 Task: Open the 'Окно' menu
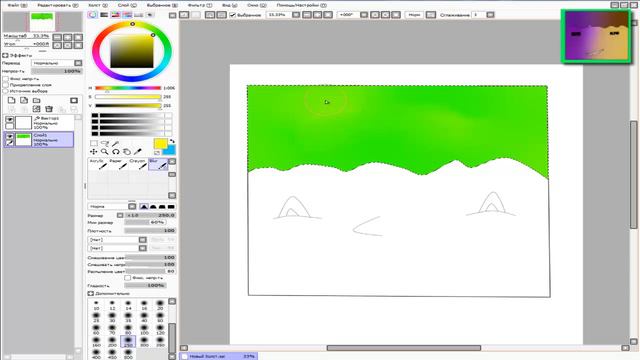coord(257,5)
